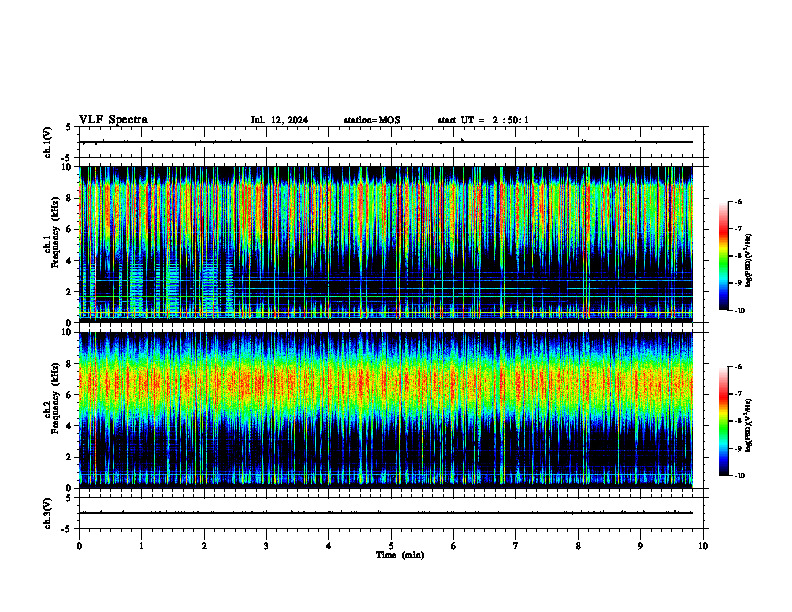Click the "-10" label on ch.2 colorbar
Image resolution: width=792 pixels, height=612 pixels.
point(740,476)
